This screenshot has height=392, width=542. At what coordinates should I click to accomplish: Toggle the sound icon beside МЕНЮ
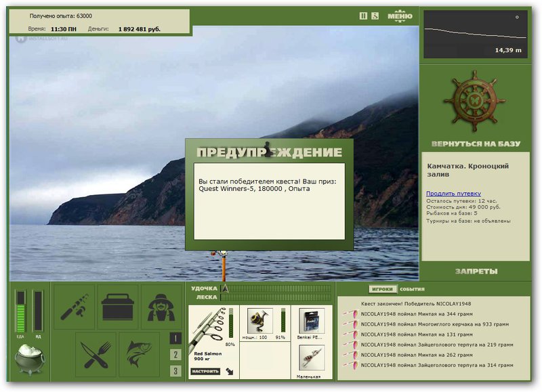[x=375, y=16]
